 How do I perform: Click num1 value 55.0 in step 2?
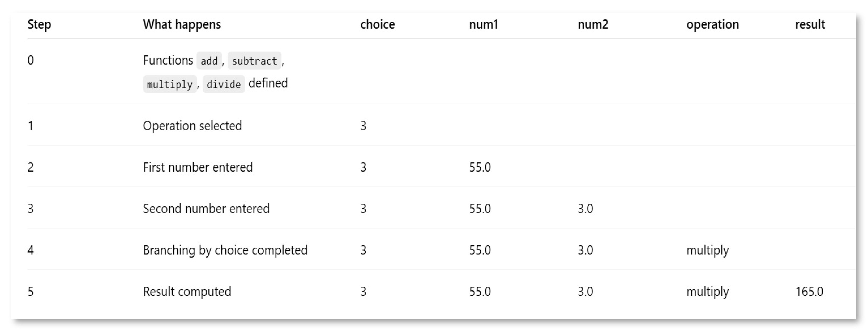click(x=480, y=167)
